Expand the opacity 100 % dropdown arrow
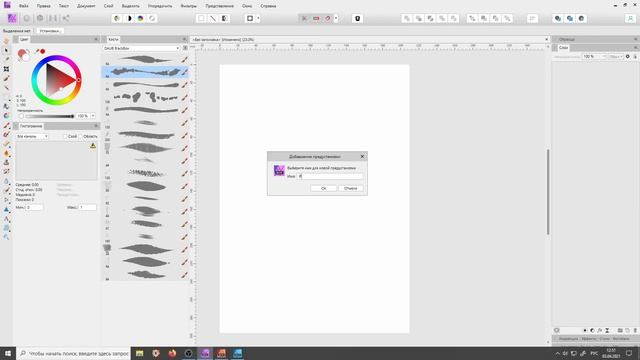The width and height of the screenshot is (640, 360). point(93,116)
